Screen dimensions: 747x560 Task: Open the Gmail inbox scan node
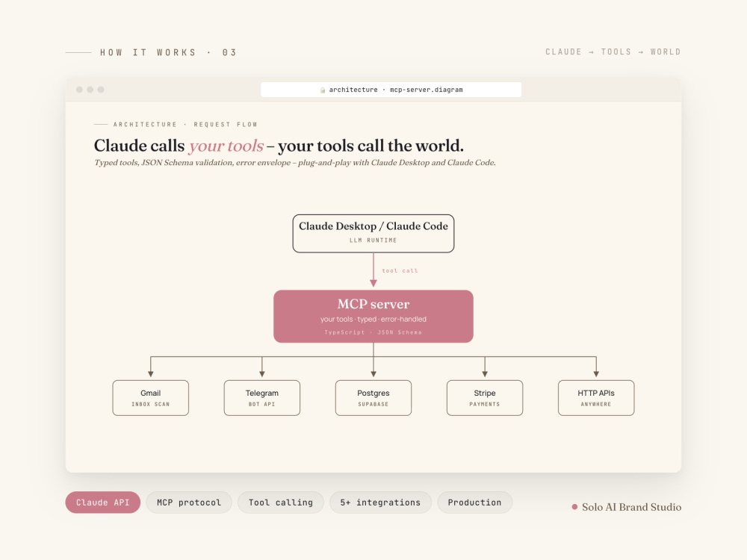point(151,398)
